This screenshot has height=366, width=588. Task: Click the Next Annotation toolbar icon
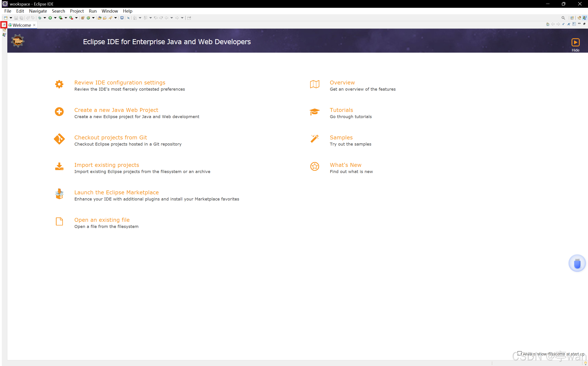coord(135,18)
